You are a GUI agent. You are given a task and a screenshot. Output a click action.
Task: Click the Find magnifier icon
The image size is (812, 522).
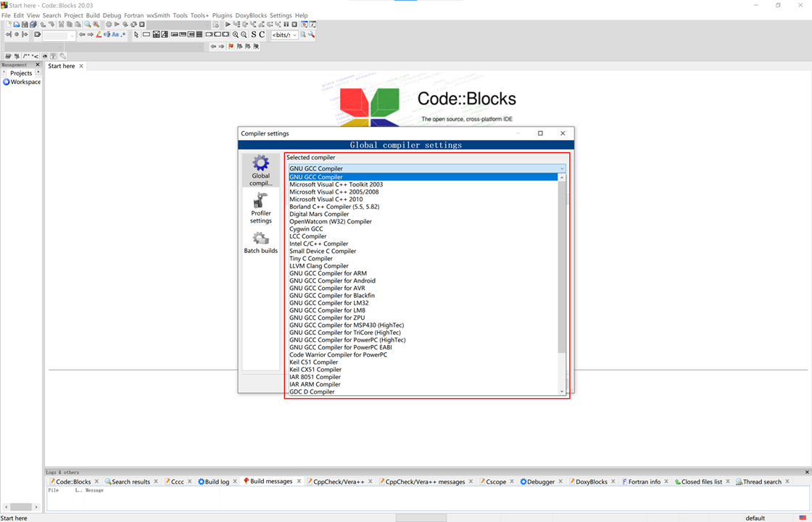click(x=88, y=25)
